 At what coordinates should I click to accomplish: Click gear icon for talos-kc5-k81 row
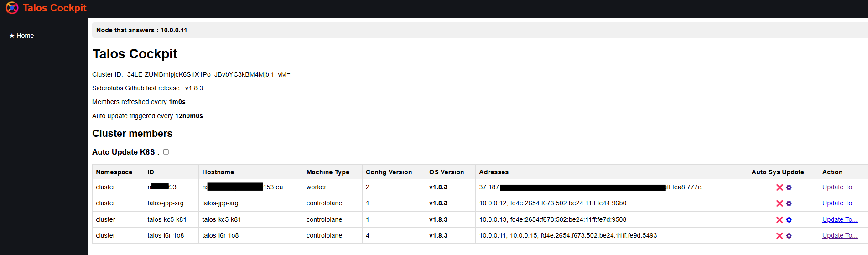coord(789,220)
